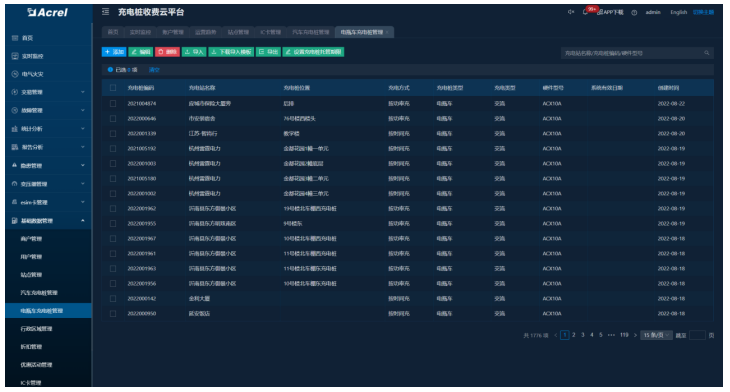Click the blue info icon beside 已选
Image resolution: width=730 pixels, height=392 pixels.
click(x=110, y=70)
